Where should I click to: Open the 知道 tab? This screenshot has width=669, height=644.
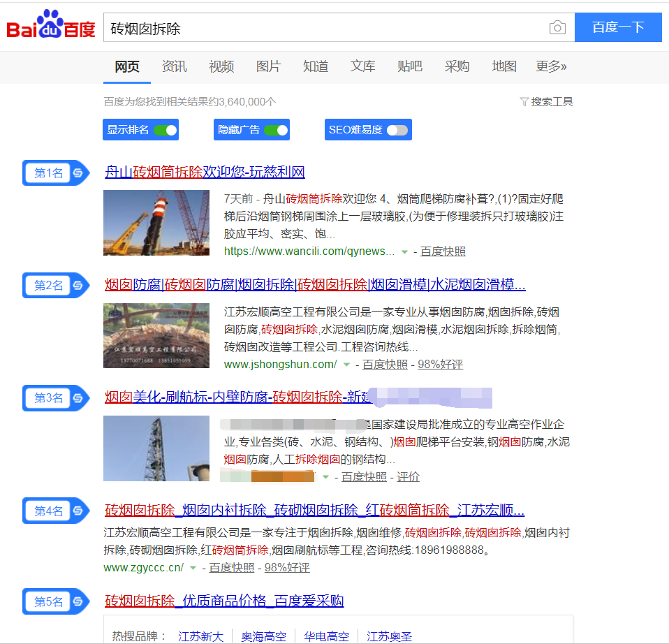(x=316, y=66)
